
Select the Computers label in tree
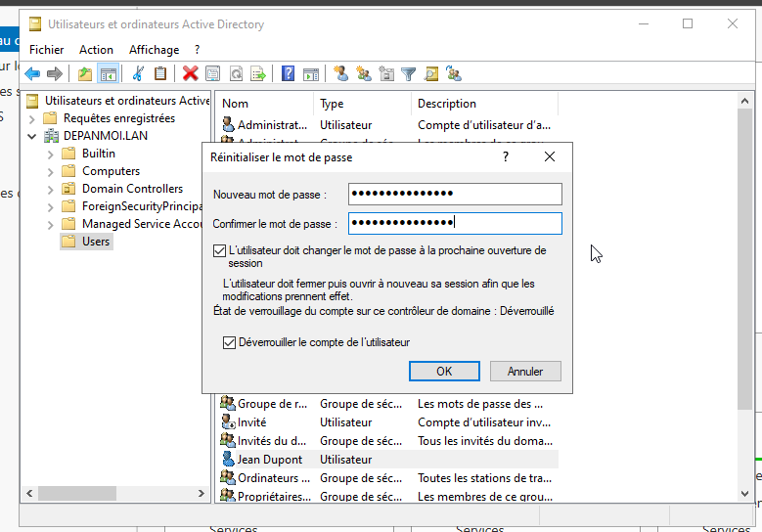111,171
